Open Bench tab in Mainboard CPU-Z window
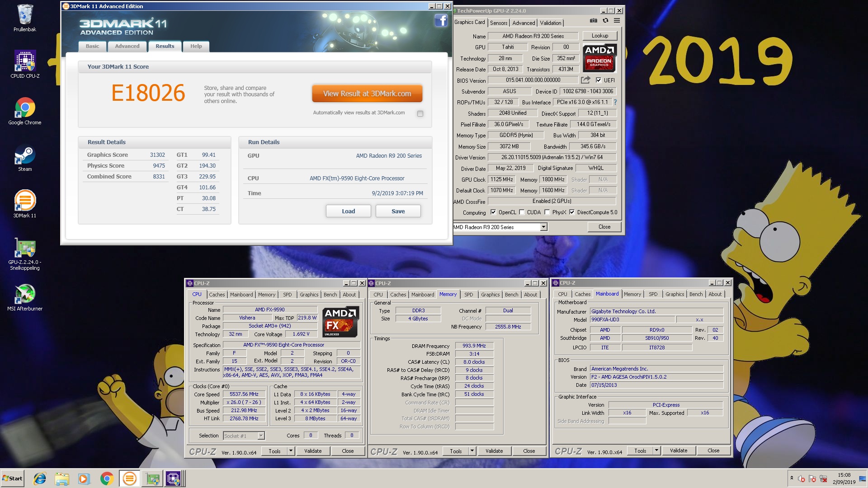The width and height of the screenshot is (868, 488). (696, 294)
